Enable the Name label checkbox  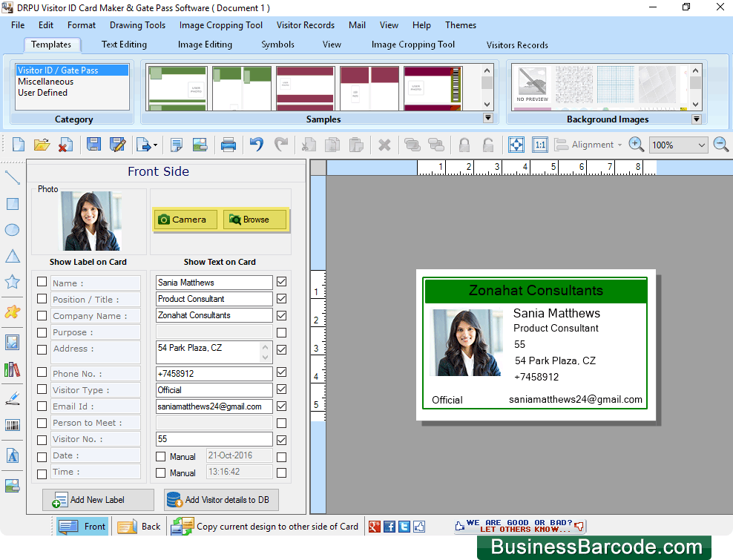42,282
